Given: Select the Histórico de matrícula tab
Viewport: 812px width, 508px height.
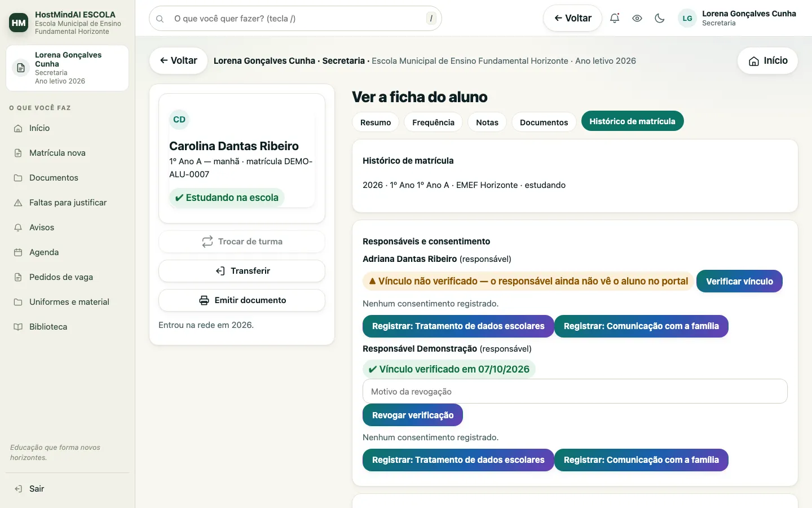Looking at the screenshot, I should [x=632, y=121].
